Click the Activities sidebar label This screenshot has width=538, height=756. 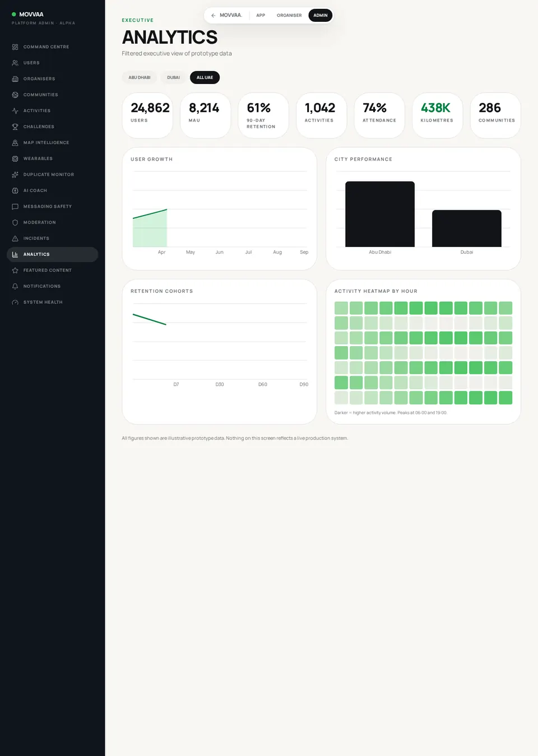coord(37,111)
